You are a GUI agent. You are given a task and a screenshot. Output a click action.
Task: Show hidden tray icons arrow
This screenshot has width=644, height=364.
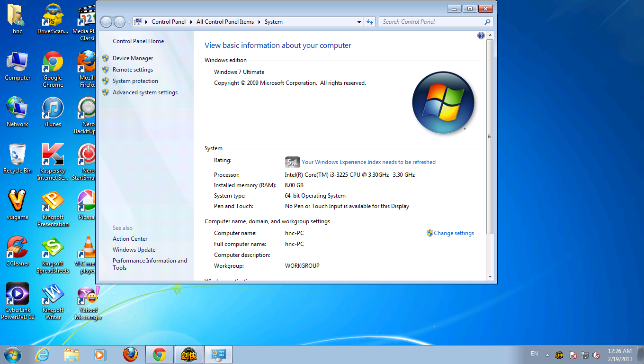[x=547, y=355]
